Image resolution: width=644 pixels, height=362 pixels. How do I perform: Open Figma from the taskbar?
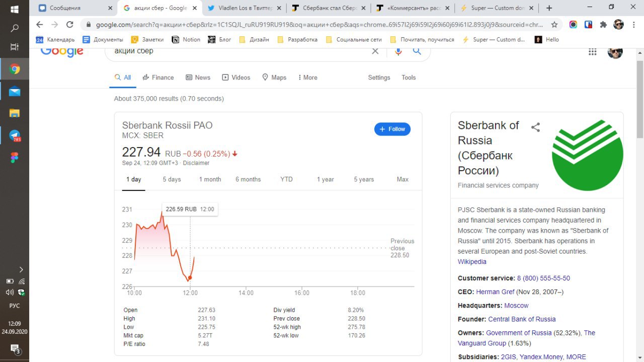[15, 158]
